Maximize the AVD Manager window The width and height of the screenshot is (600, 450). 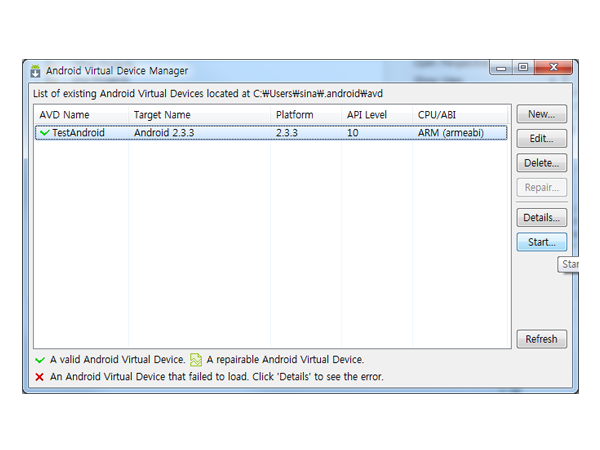523,68
